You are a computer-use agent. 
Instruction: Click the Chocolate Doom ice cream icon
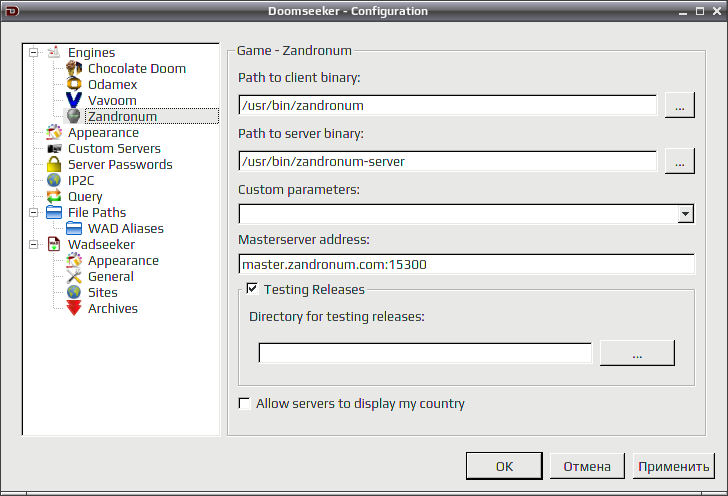pos(74,68)
